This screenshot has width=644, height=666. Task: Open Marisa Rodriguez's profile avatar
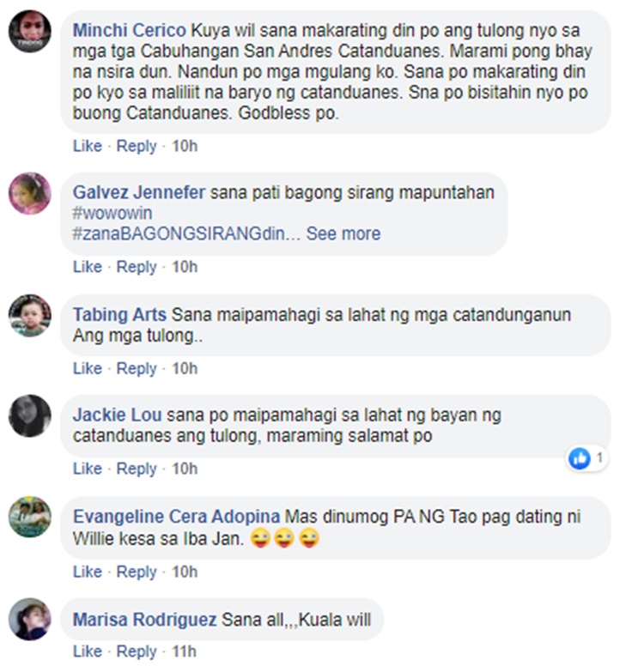click(x=30, y=619)
